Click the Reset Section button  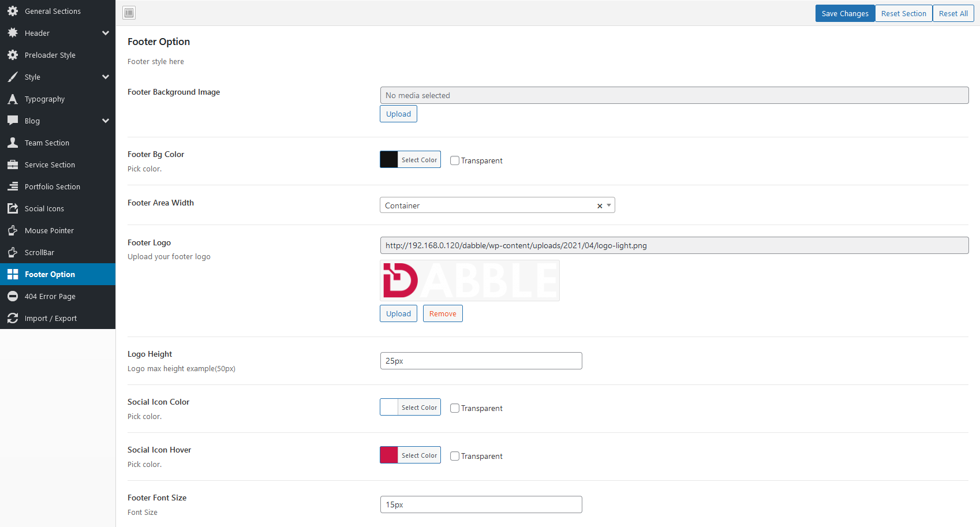coord(904,13)
